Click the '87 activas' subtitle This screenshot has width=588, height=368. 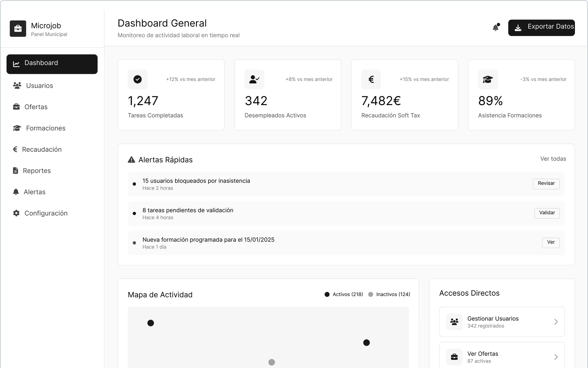coord(479,361)
